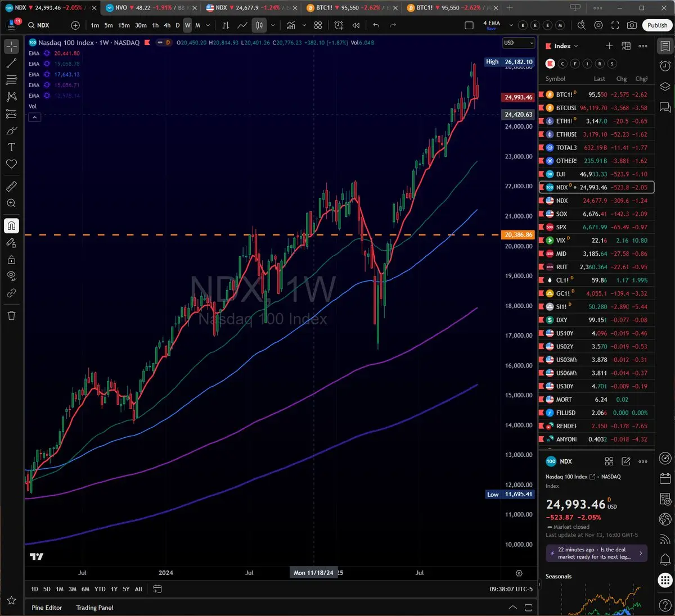Screen dimensions: 675x616
Task: Open chart settings gear in top toolbar
Action: click(x=598, y=25)
